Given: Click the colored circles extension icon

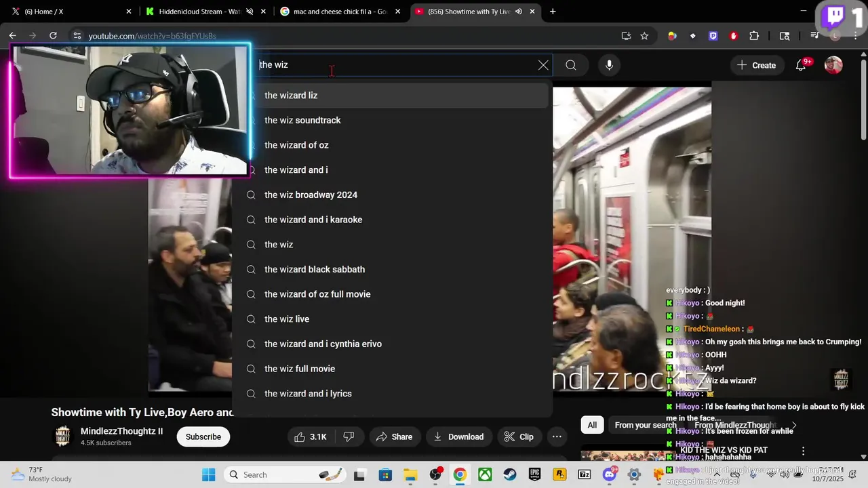Looking at the screenshot, I should pos(672,36).
